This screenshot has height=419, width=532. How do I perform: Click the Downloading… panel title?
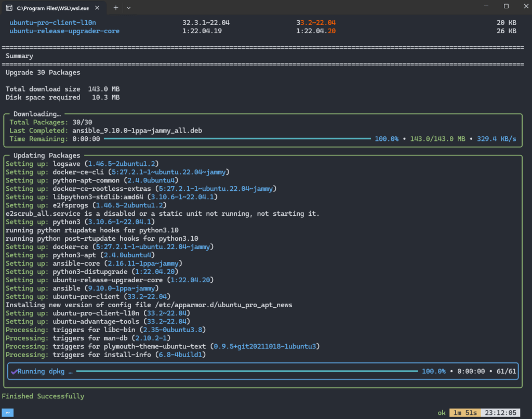[x=37, y=114]
